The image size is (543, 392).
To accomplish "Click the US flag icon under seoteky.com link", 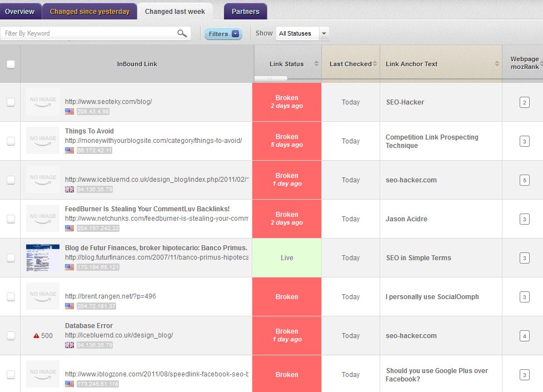I will (x=69, y=111).
